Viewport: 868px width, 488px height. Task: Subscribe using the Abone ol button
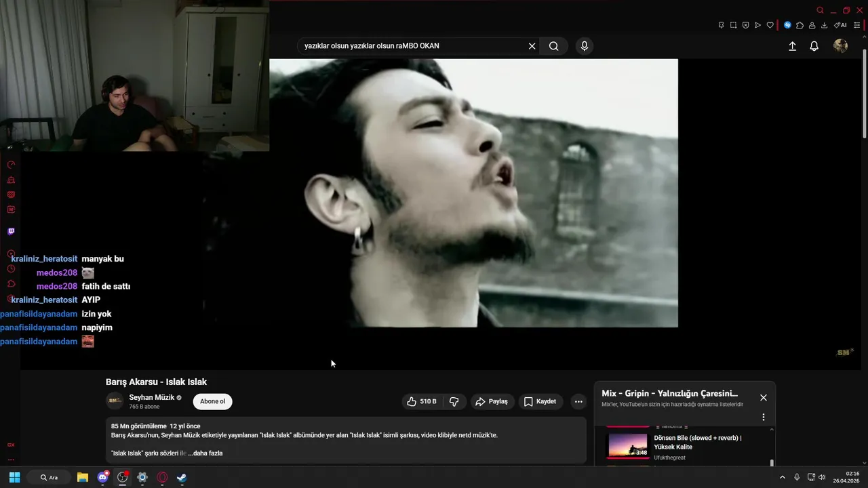[x=212, y=401]
